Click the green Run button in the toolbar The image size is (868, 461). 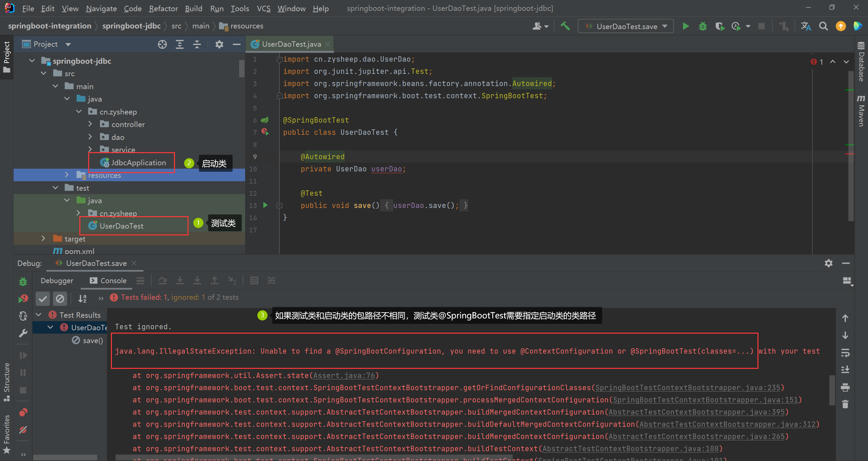click(x=686, y=26)
